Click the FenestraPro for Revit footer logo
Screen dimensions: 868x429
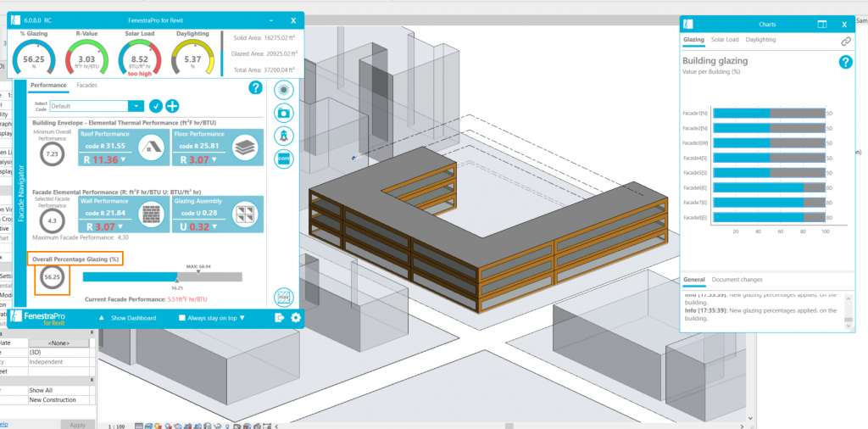pyautogui.click(x=37, y=318)
